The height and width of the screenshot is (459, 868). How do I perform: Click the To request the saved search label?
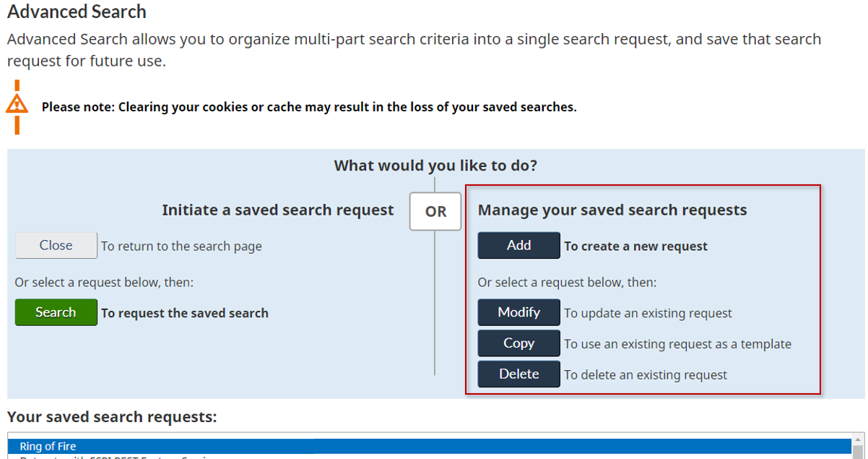185,312
